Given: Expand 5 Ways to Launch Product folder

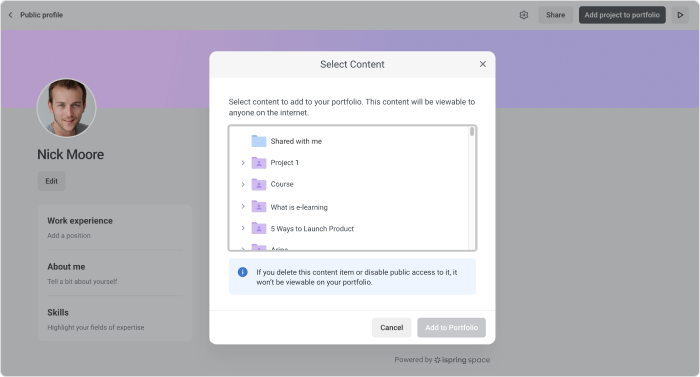Looking at the screenshot, I should 243,228.
